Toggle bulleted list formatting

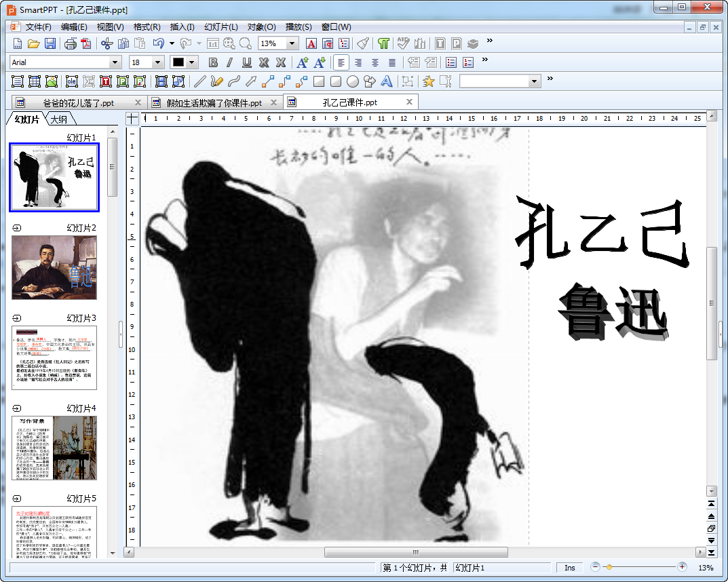click(x=451, y=62)
